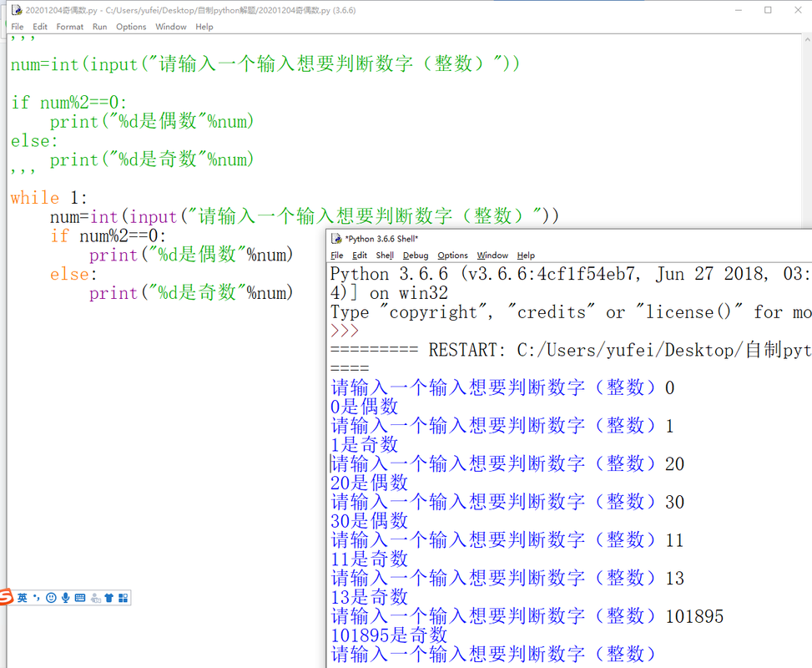Click the editor window title bar text

190,10
